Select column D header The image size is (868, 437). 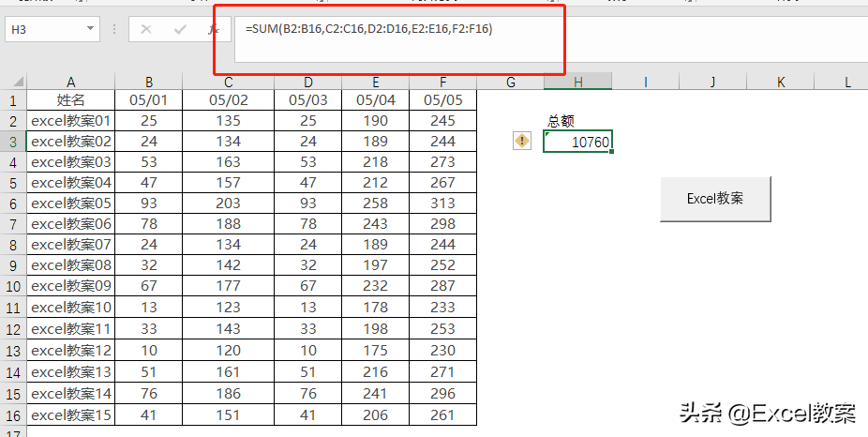307,82
